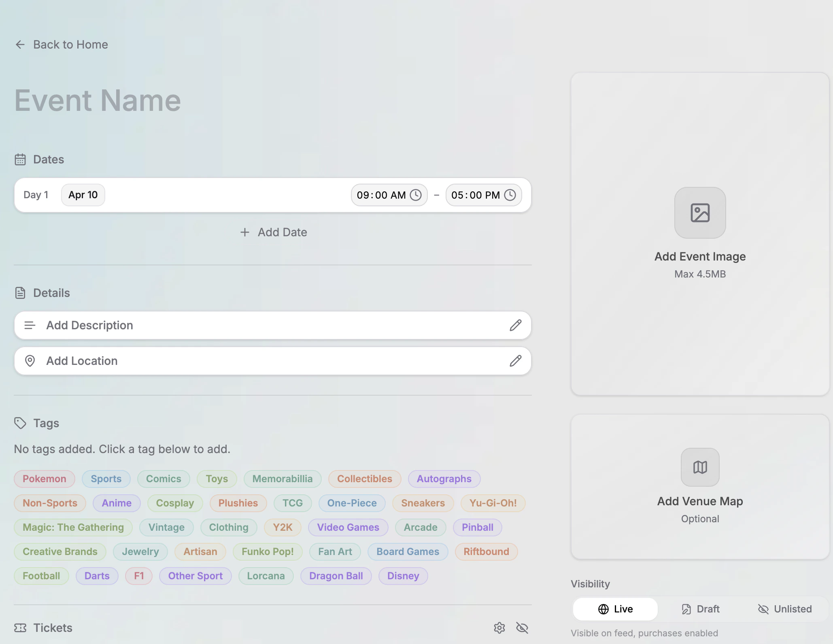Select the Cosplay tag
833x644 pixels.
coord(175,503)
